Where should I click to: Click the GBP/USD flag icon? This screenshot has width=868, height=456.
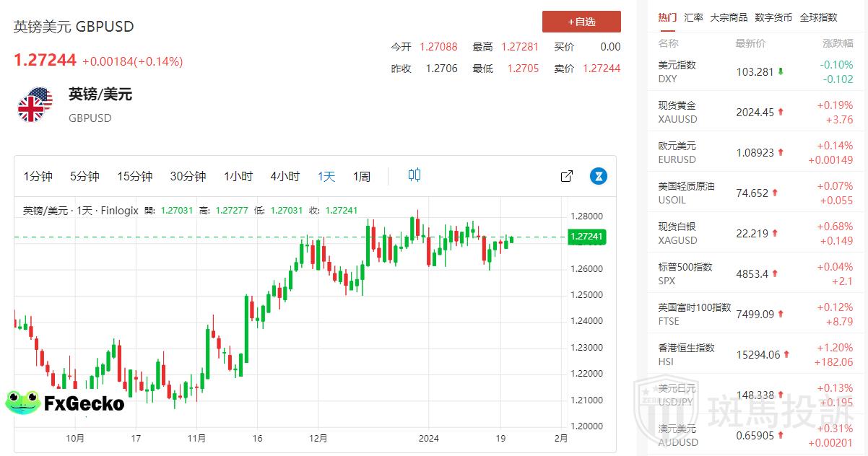[x=35, y=105]
